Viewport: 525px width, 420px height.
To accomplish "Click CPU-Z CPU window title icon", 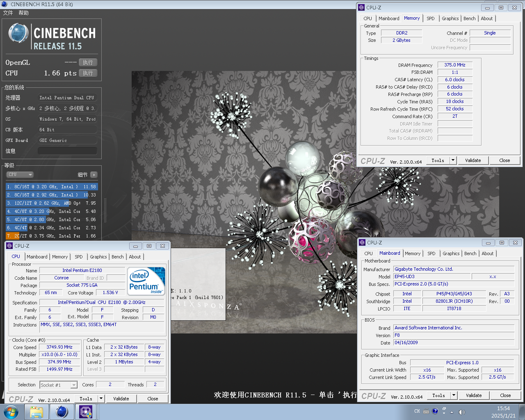I will coord(9,246).
